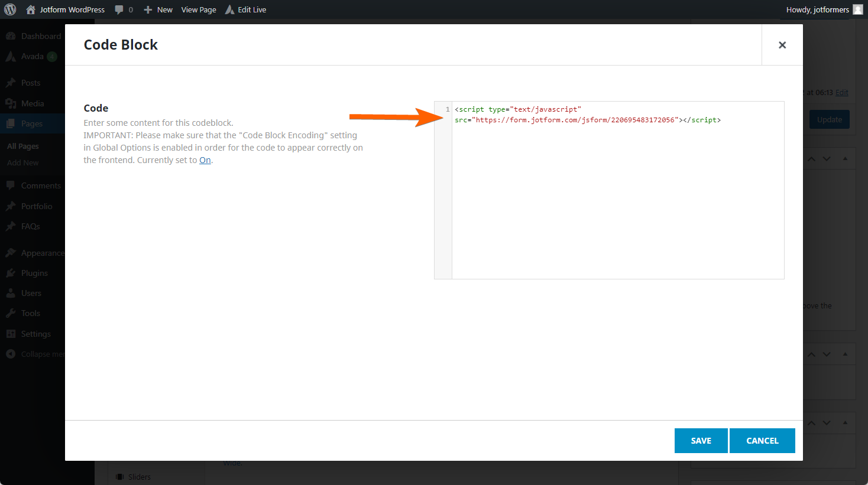Move the topmost right metabox up
The width and height of the screenshot is (868, 485).
(x=811, y=159)
